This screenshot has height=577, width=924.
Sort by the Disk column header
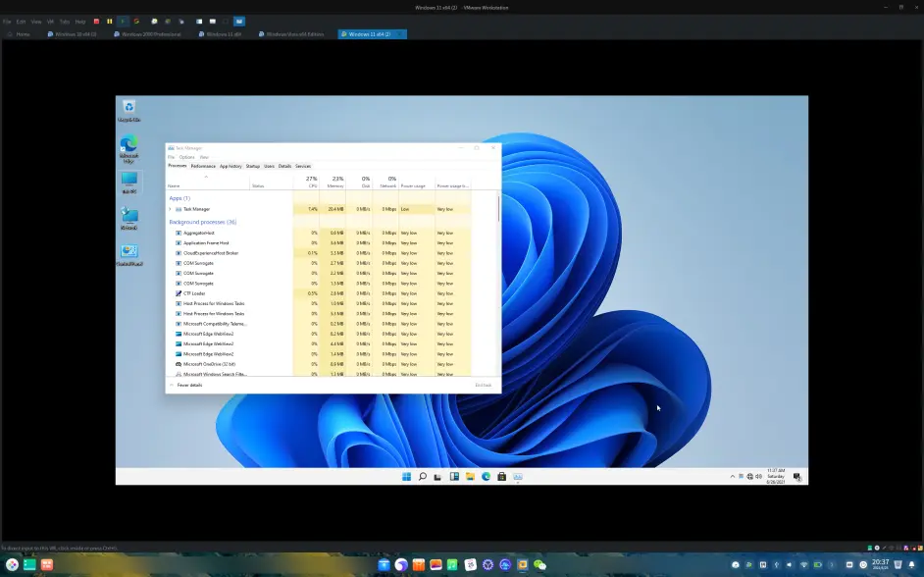coord(359,182)
